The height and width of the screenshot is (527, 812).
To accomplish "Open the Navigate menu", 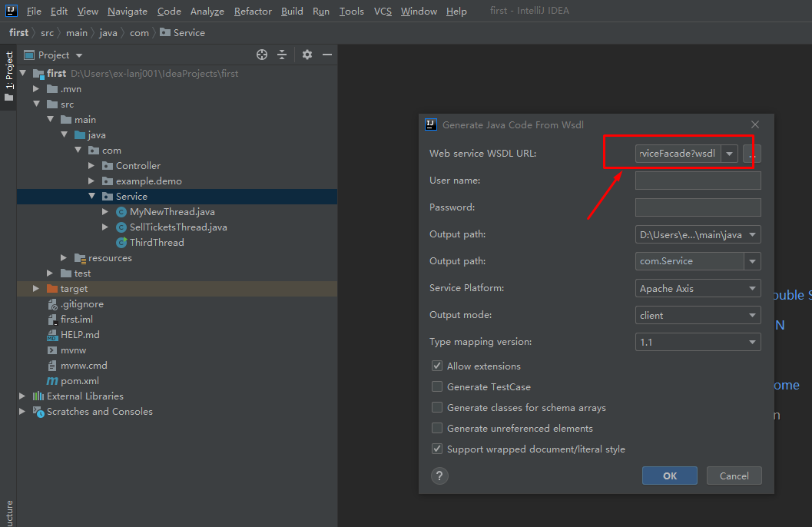I will point(128,11).
